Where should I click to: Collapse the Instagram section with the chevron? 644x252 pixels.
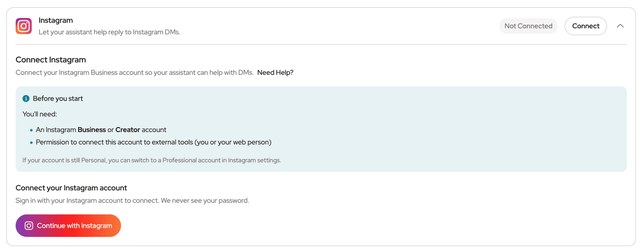pos(620,26)
